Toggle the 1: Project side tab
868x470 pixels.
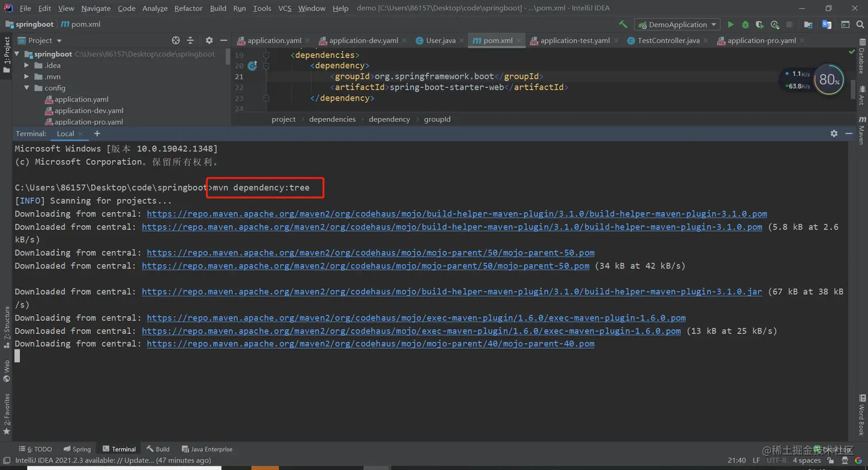[x=6, y=55]
